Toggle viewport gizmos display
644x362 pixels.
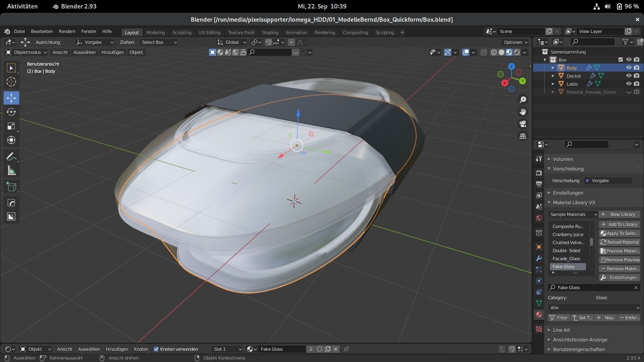pyautogui.click(x=448, y=52)
